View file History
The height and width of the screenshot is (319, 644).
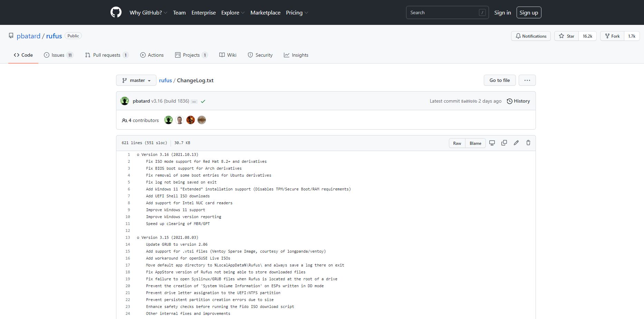pyautogui.click(x=518, y=101)
